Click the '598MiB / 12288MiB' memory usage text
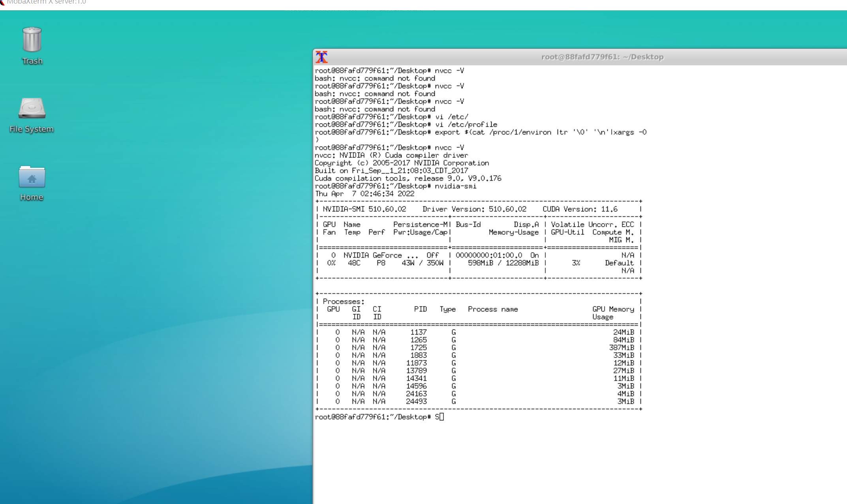 (503, 263)
